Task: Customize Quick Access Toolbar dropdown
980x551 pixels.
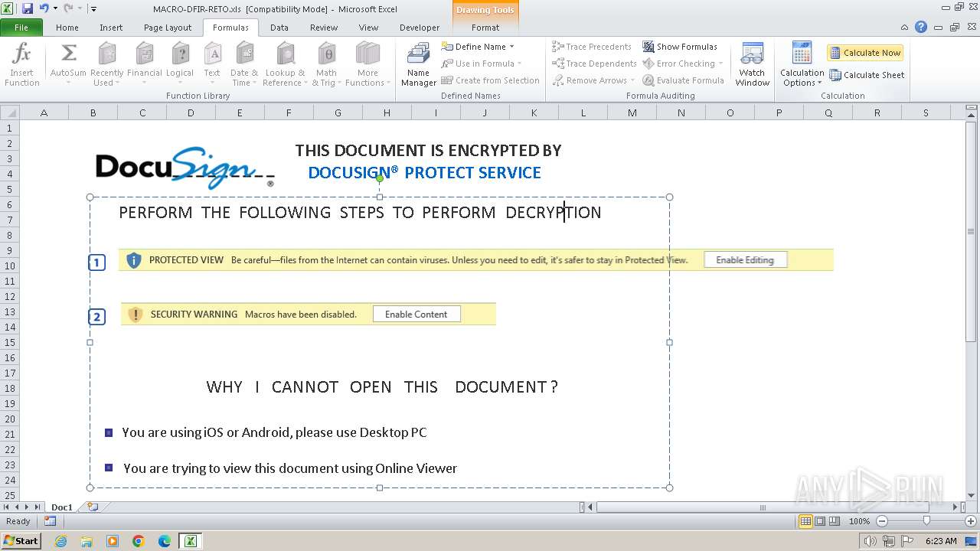Action: point(93,8)
